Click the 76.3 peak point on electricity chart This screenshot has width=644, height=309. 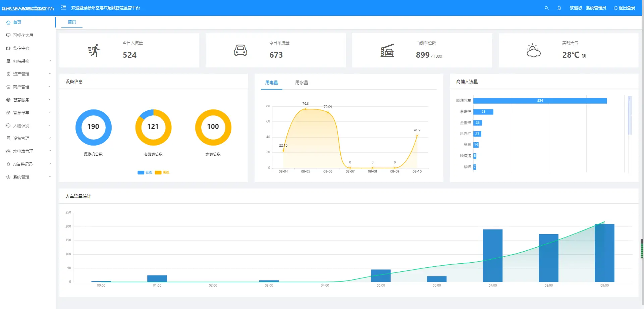(305, 109)
